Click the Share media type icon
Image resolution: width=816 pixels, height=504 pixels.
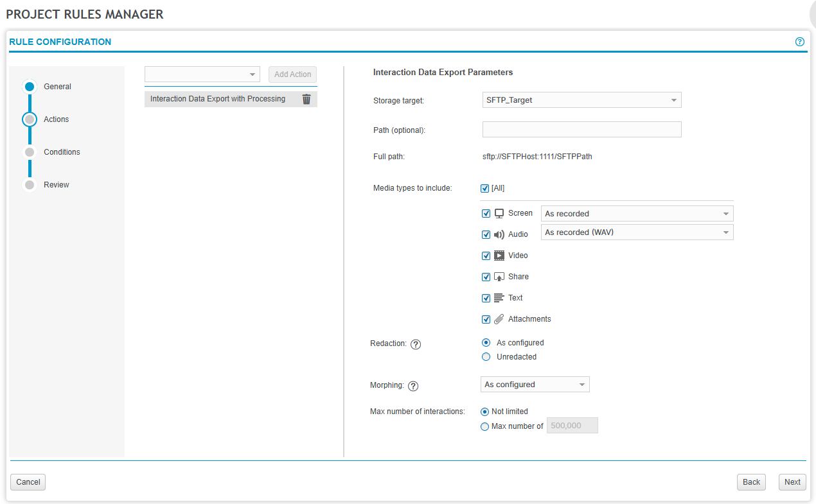499,276
